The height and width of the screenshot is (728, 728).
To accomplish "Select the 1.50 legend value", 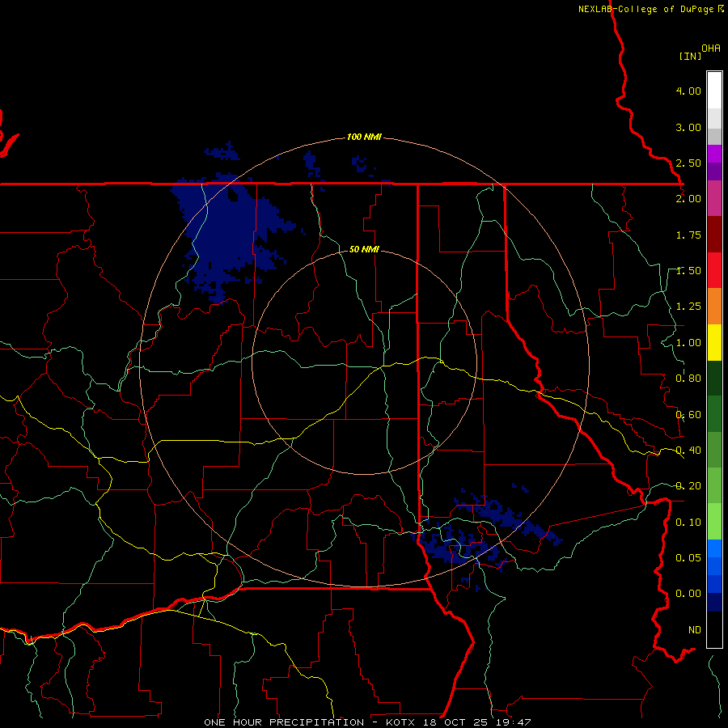I will pos(688,271).
